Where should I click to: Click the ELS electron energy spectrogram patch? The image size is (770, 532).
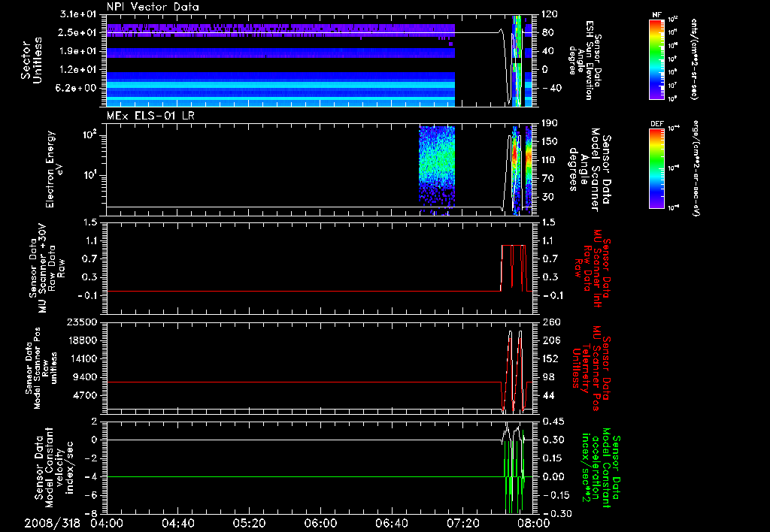coord(437,171)
